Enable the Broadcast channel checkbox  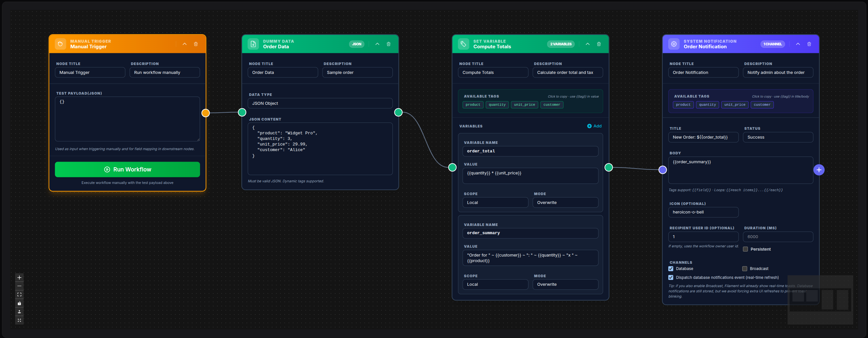[x=745, y=268]
